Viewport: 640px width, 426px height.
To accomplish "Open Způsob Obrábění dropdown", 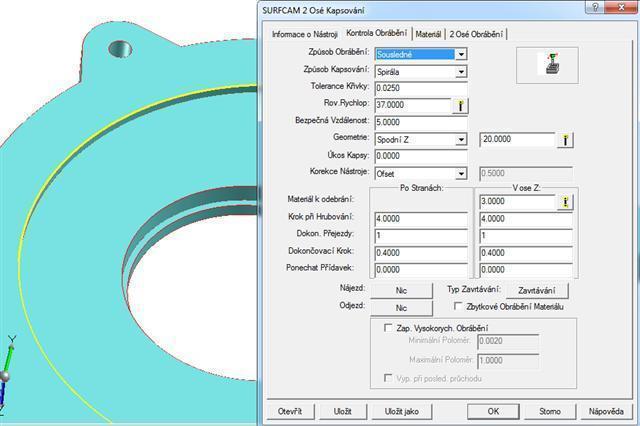I will coord(461,54).
